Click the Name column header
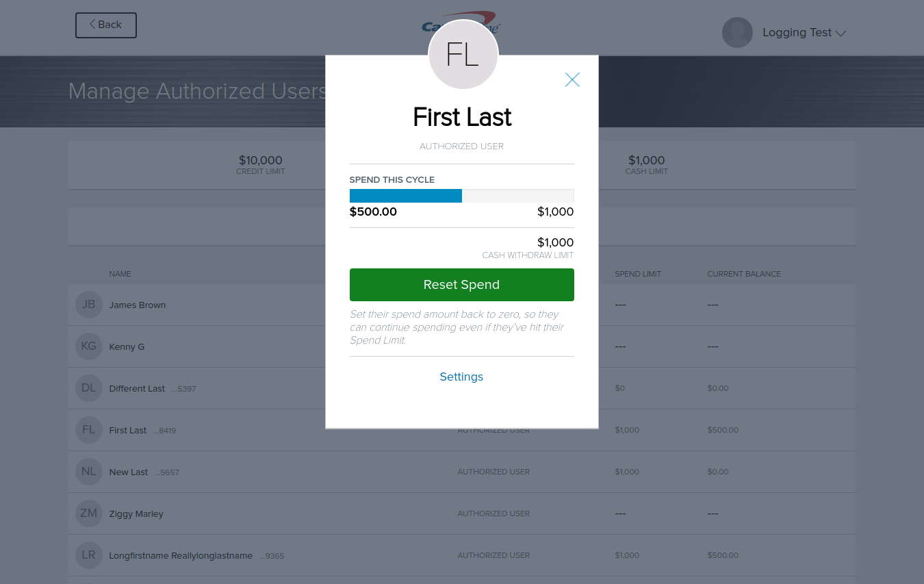Screen dimensions: 924x584 (120, 274)
